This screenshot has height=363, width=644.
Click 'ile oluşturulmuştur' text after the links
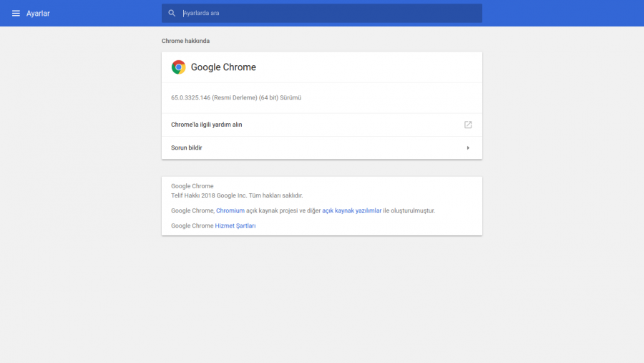[x=409, y=210]
